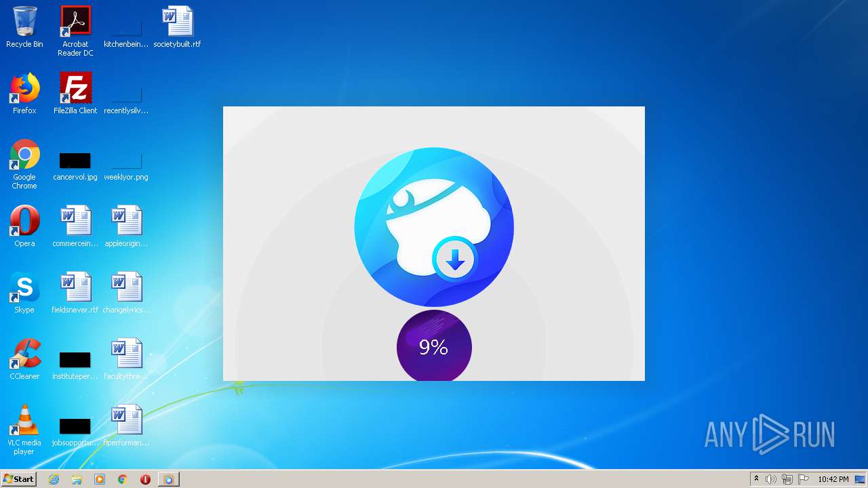Open Chrome from the taskbar

[123, 479]
